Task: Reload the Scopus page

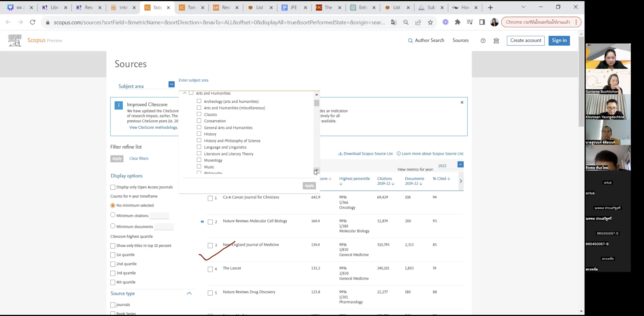Action: click(33, 22)
